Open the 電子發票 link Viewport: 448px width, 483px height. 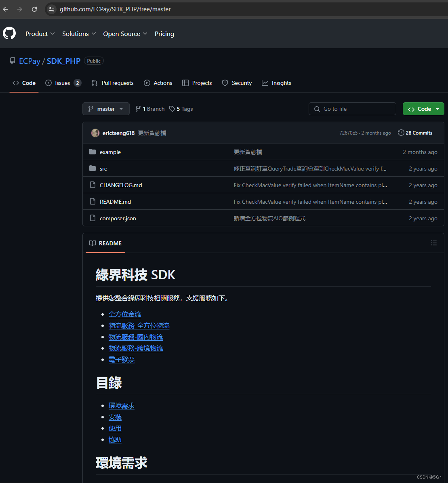(122, 360)
